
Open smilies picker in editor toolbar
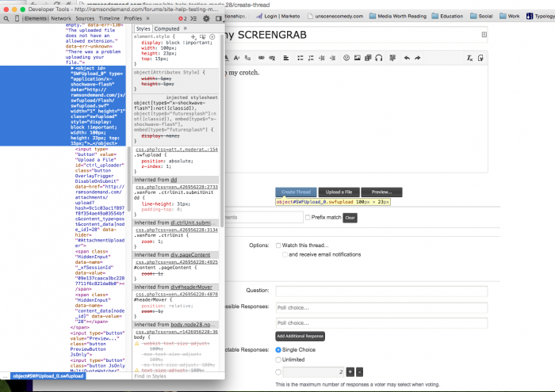coord(346,58)
